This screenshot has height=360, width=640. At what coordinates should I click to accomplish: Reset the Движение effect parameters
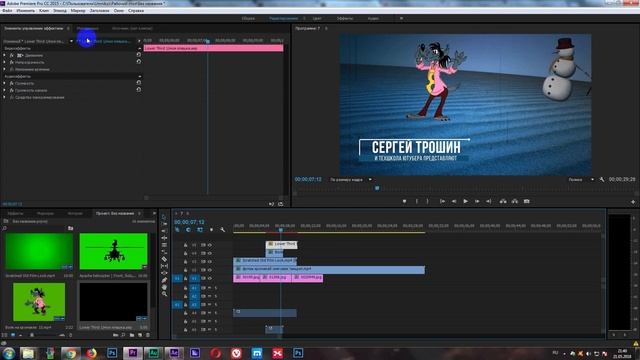pos(139,55)
